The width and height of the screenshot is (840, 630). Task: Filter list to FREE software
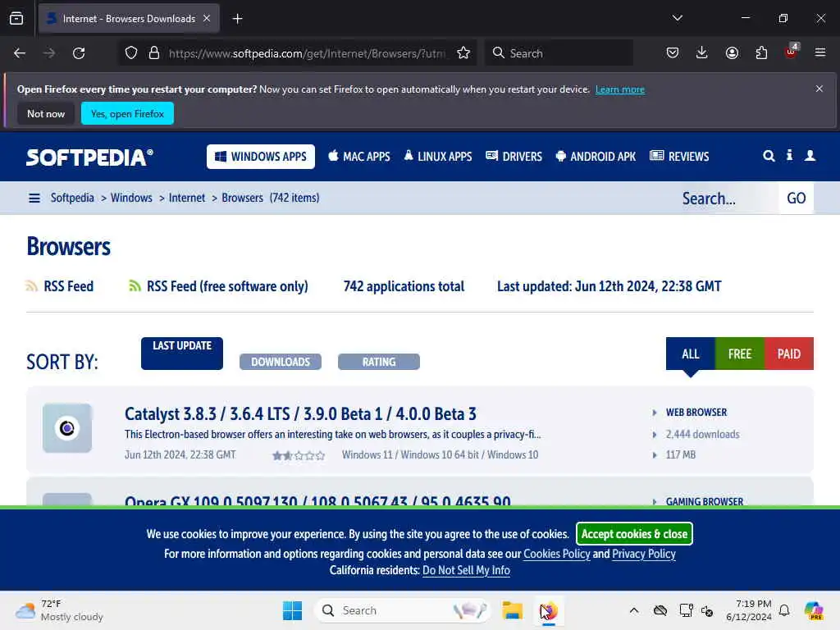tap(740, 354)
